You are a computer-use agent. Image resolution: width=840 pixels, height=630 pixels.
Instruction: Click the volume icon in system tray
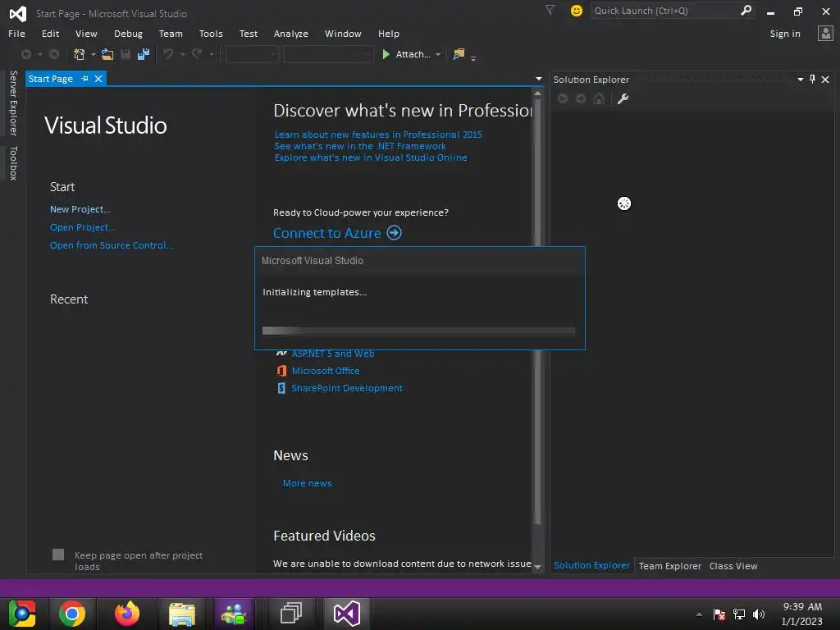coord(759,614)
